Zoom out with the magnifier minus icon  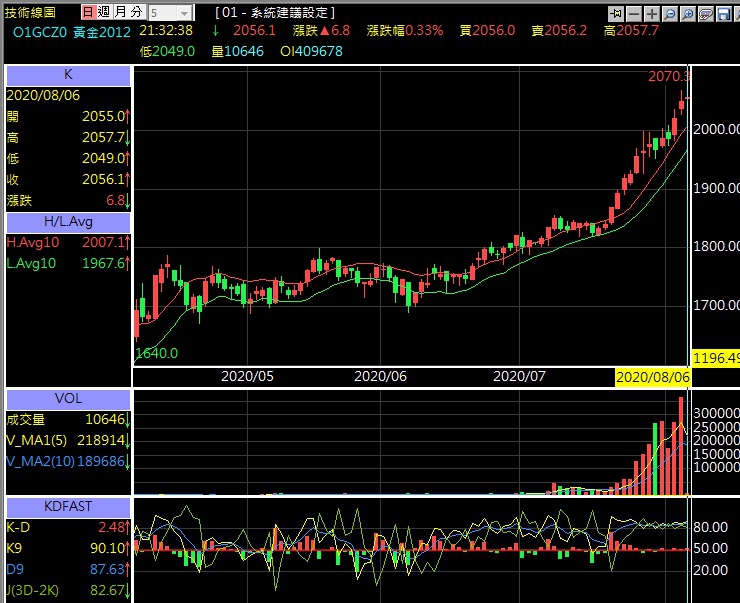(x=670, y=14)
